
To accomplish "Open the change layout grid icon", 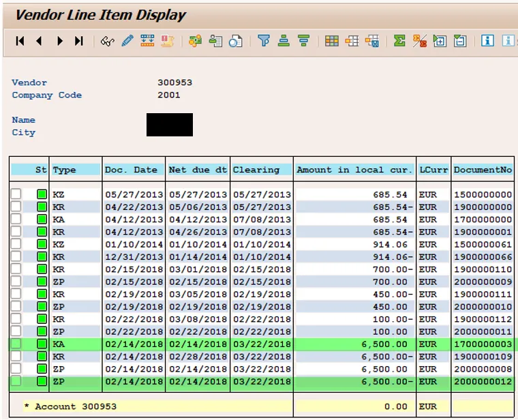I will point(331,41).
